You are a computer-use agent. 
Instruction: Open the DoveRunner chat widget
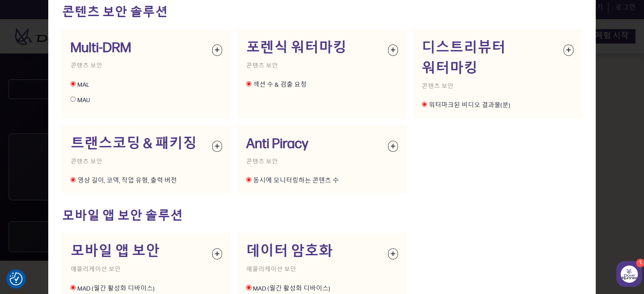(x=629, y=274)
